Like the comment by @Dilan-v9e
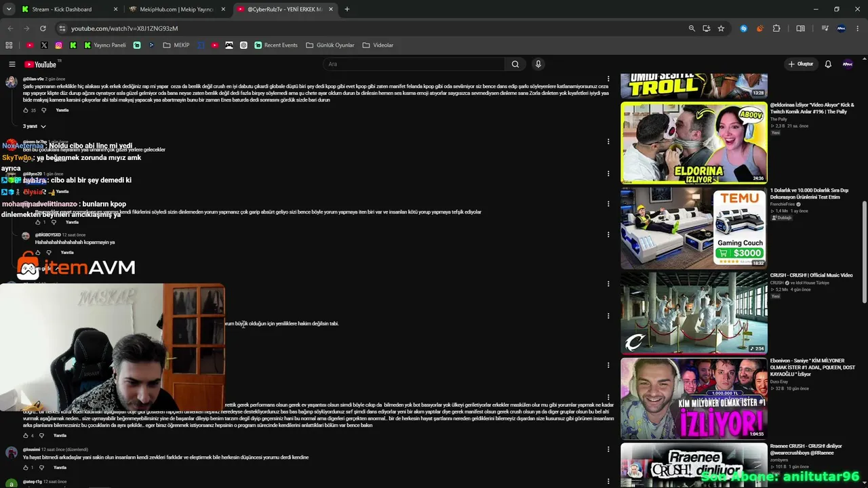Viewport: 868px width, 488px height. click(x=26, y=110)
